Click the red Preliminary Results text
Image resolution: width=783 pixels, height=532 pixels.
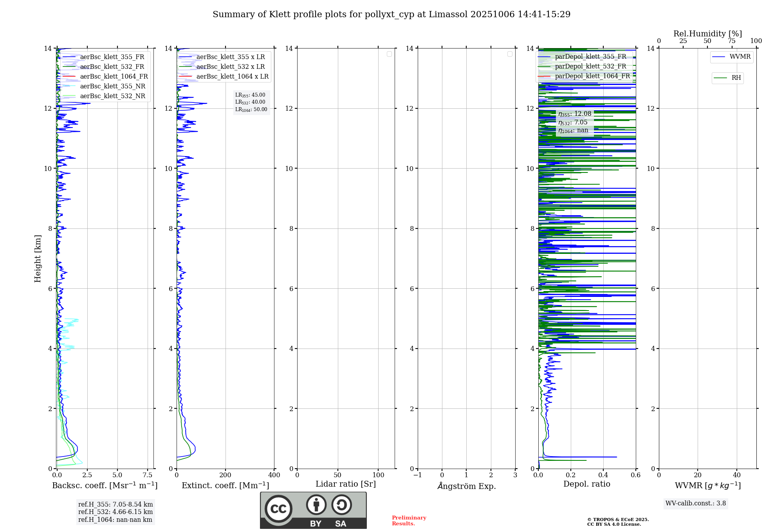point(409,520)
